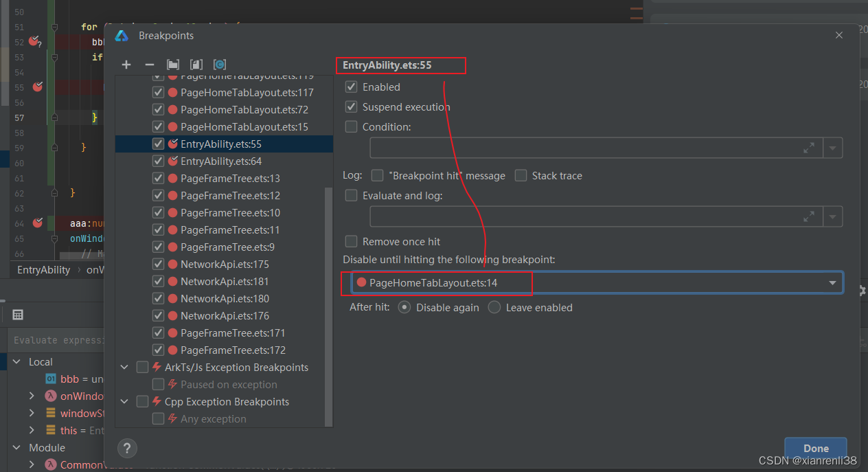Click EntryAbility breadcrumb item
Screen dimensions: 868x472
(43, 270)
